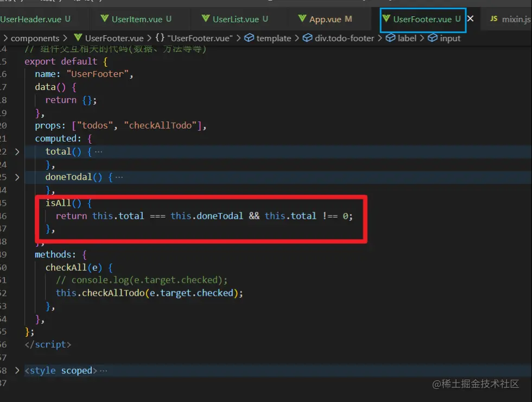Click the braces icon in the breadcrumb
The image size is (532, 402).
point(160,37)
